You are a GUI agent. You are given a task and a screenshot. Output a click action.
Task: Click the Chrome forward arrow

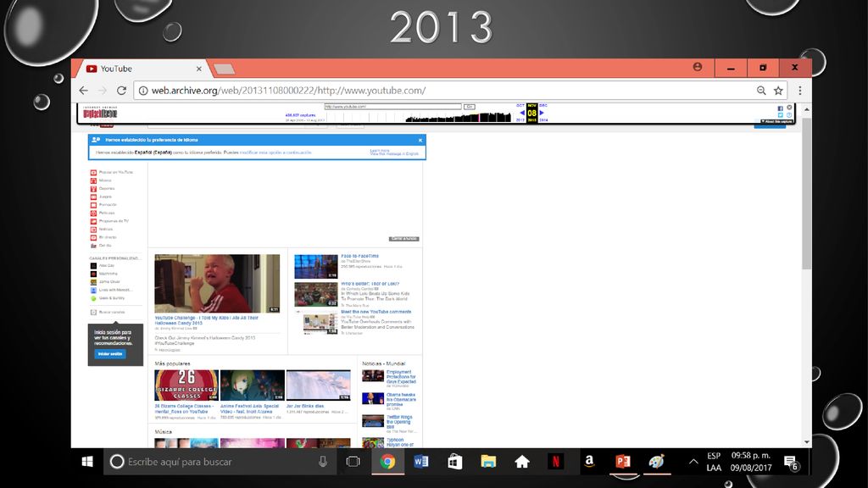[x=103, y=91]
